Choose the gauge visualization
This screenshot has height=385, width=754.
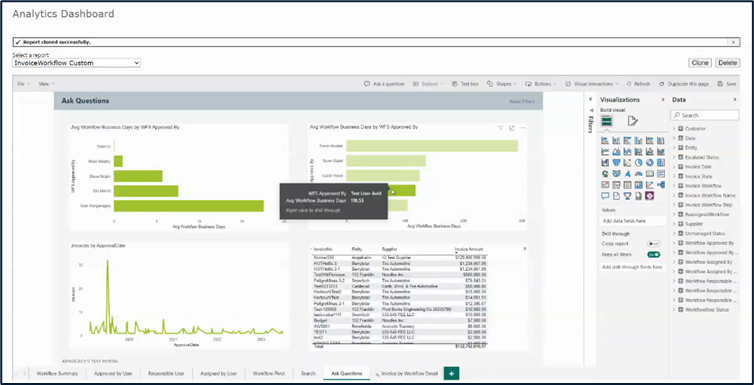click(639, 174)
